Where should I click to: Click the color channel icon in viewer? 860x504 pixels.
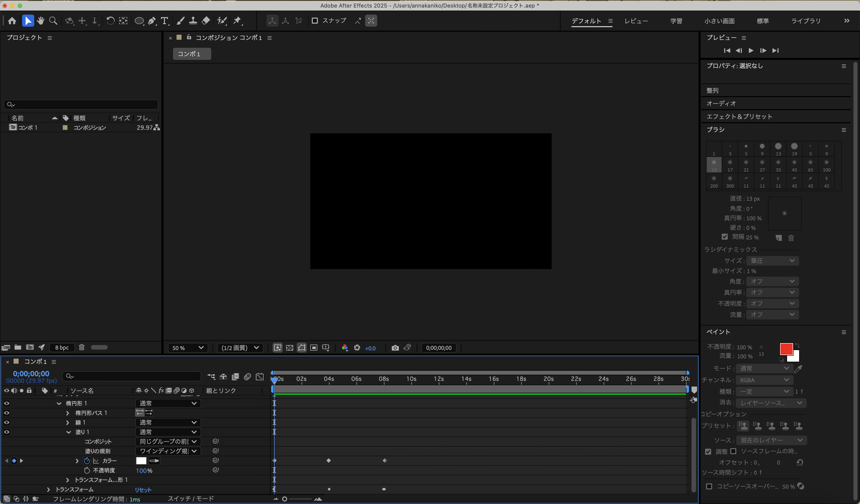pyautogui.click(x=345, y=348)
